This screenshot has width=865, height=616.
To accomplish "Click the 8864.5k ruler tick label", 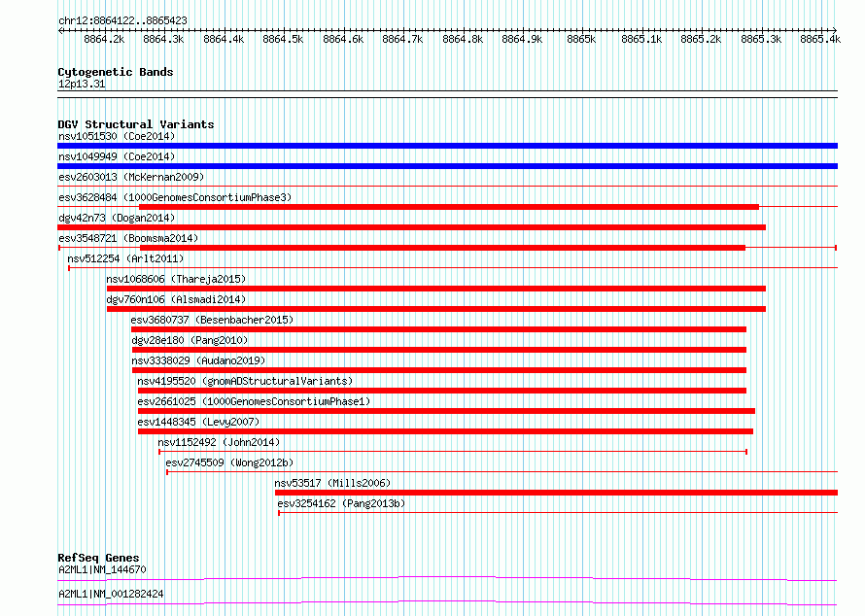I will coord(283,39).
